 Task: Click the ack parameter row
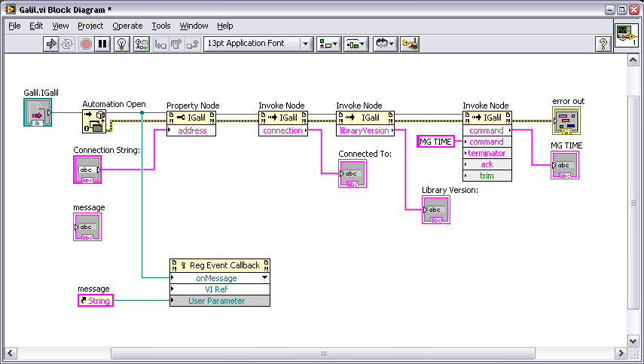487,164
